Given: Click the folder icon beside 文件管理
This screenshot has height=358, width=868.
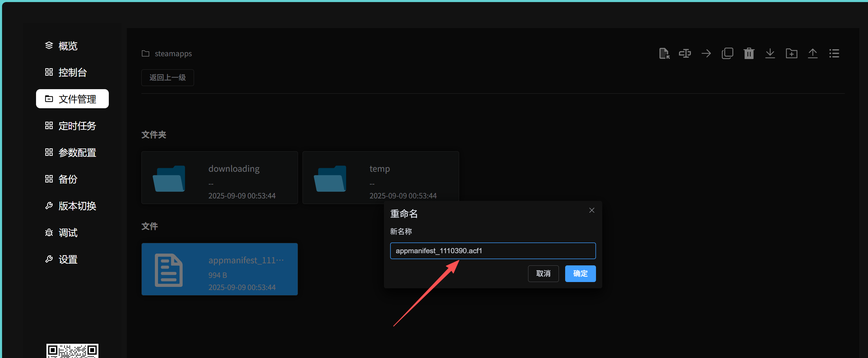Looking at the screenshot, I should (49, 99).
